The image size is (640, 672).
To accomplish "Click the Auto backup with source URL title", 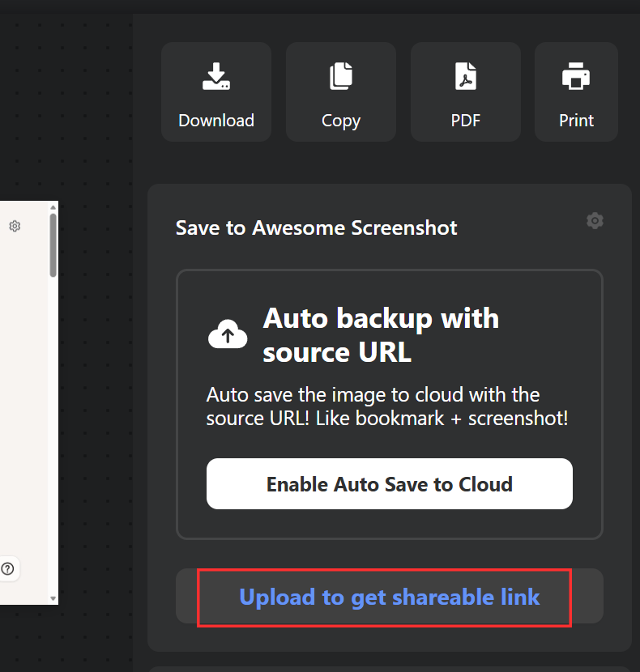I will [x=381, y=335].
